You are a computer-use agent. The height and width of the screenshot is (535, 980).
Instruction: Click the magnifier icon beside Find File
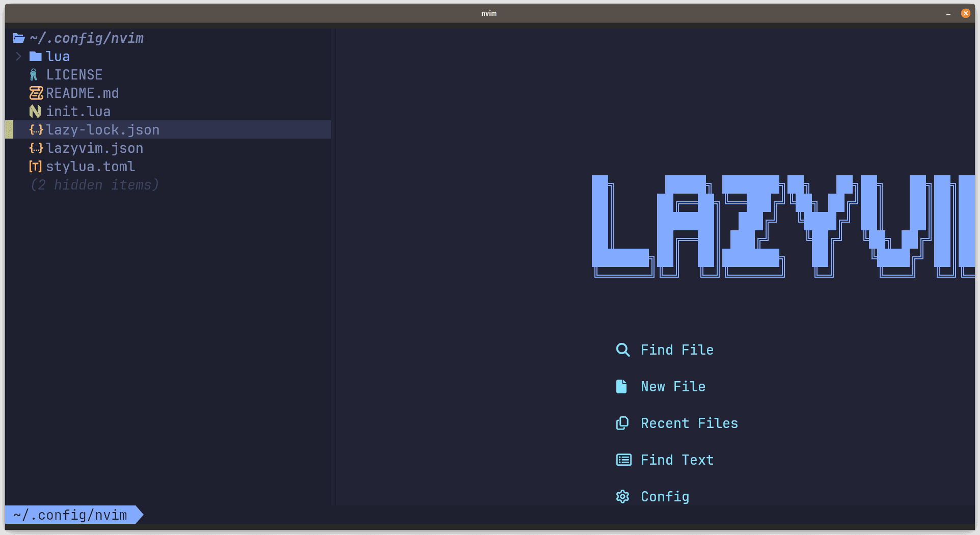point(623,350)
